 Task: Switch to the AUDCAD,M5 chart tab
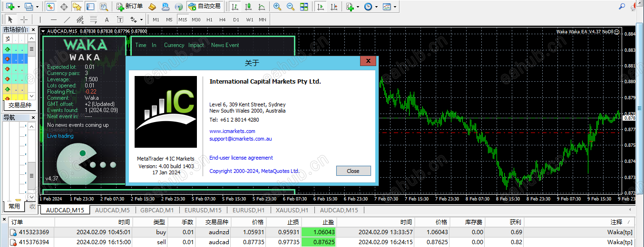click(112, 210)
